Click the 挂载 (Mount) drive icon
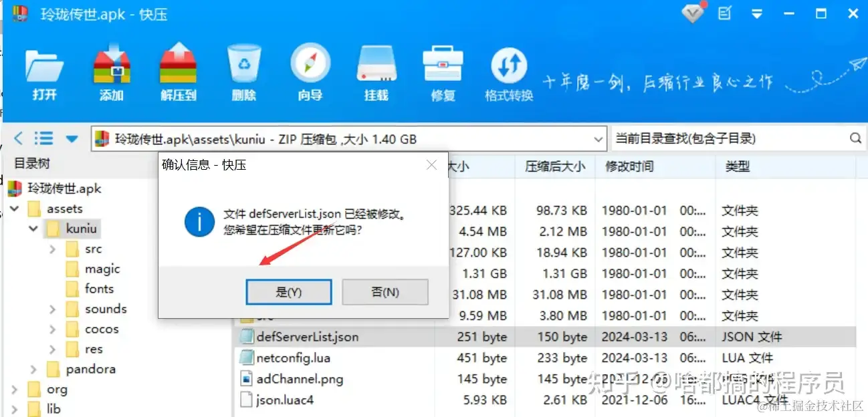868x417 pixels. [376, 65]
